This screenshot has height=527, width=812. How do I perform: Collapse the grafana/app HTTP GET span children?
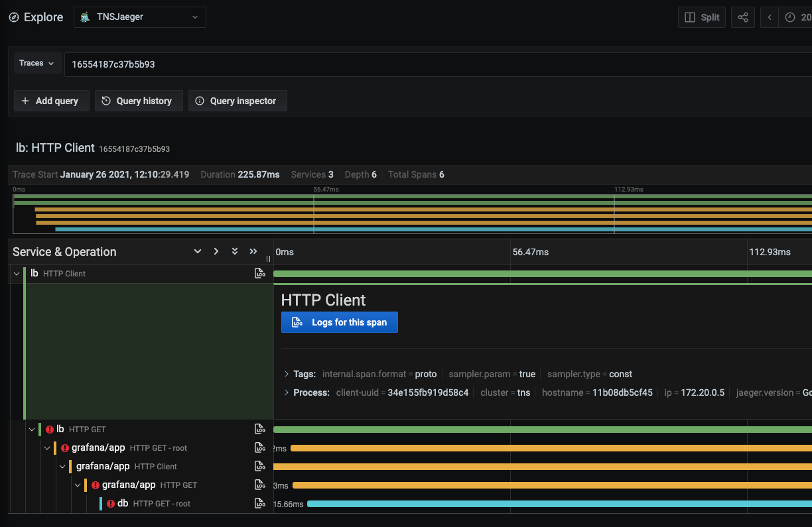coord(78,485)
